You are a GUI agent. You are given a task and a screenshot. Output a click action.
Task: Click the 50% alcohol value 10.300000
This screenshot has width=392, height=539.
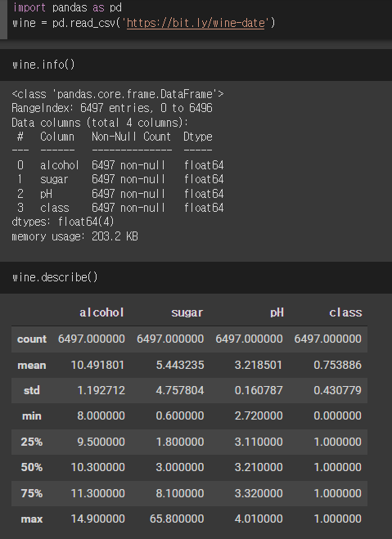[x=97, y=467]
